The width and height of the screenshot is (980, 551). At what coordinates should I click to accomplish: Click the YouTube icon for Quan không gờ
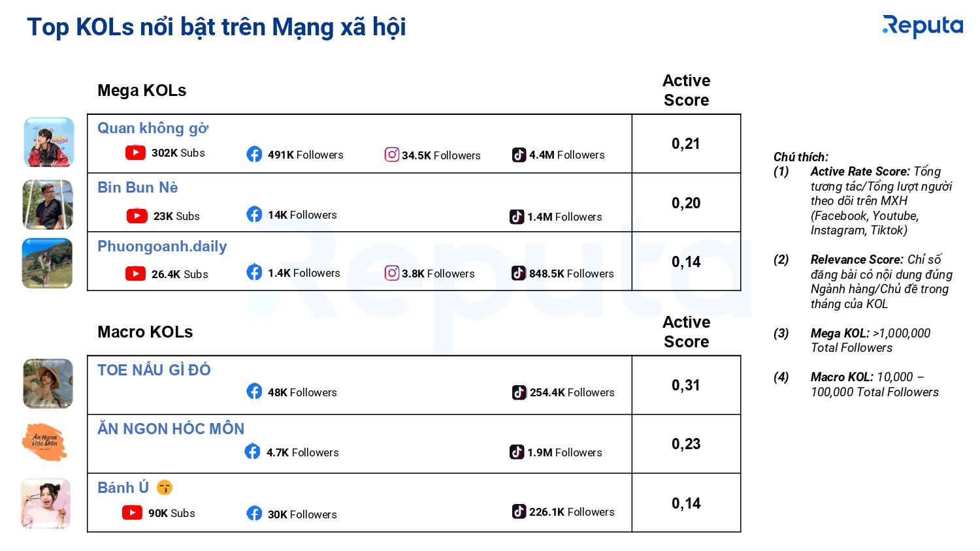click(135, 152)
